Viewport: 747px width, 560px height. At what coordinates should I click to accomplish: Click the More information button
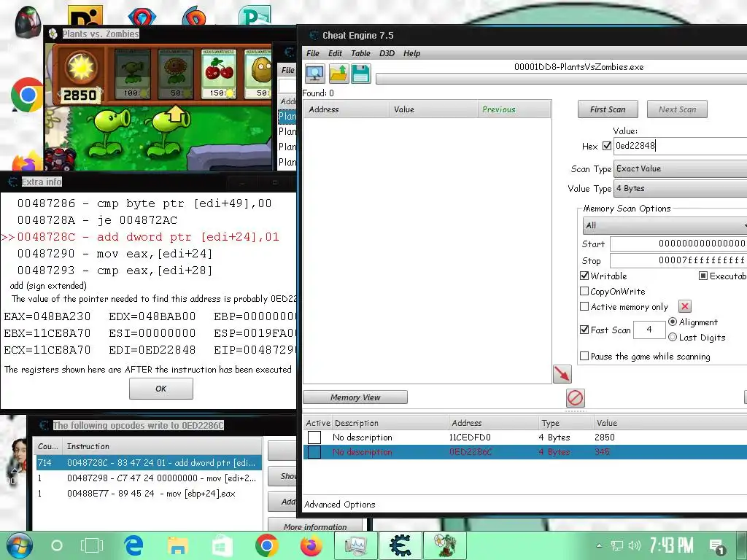pos(315,526)
